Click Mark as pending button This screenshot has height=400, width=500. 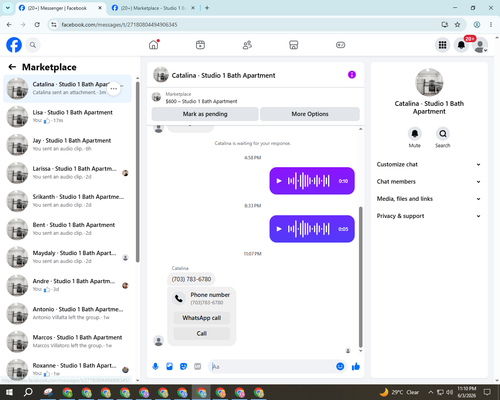[x=205, y=114]
